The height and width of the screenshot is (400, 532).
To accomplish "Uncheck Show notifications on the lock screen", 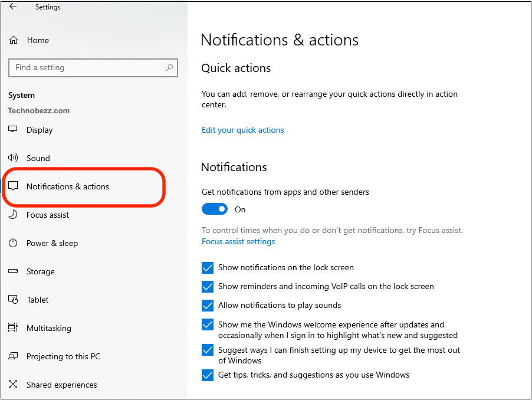I will point(207,268).
